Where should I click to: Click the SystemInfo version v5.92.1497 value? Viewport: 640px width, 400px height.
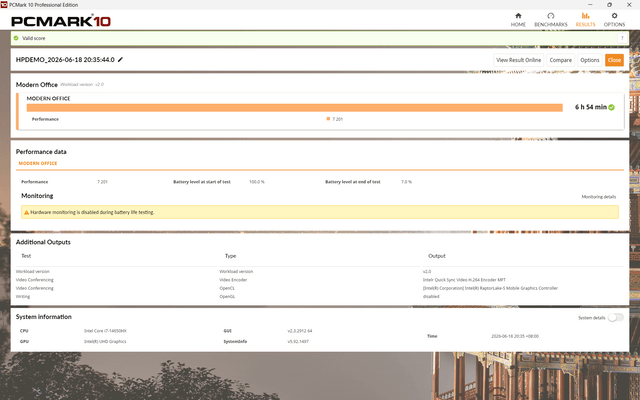click(x=298, y=342)
